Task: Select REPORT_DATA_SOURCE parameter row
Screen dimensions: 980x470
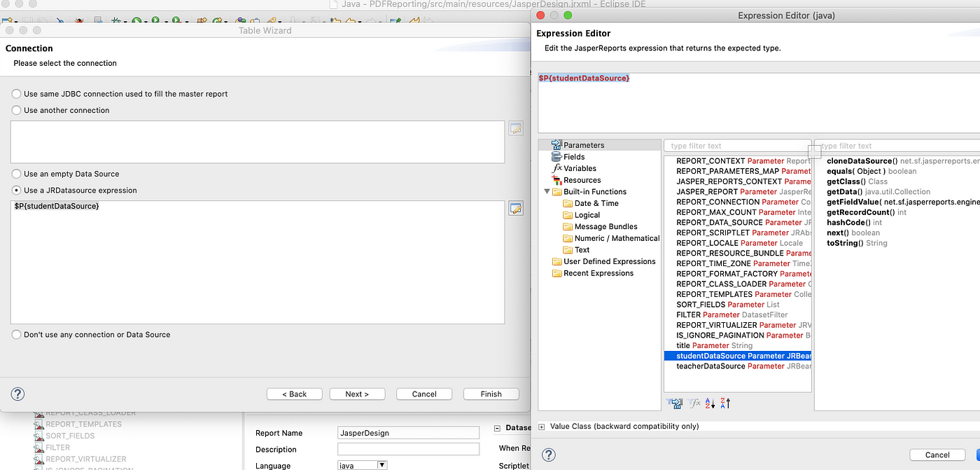Action: tap(737, 222)
